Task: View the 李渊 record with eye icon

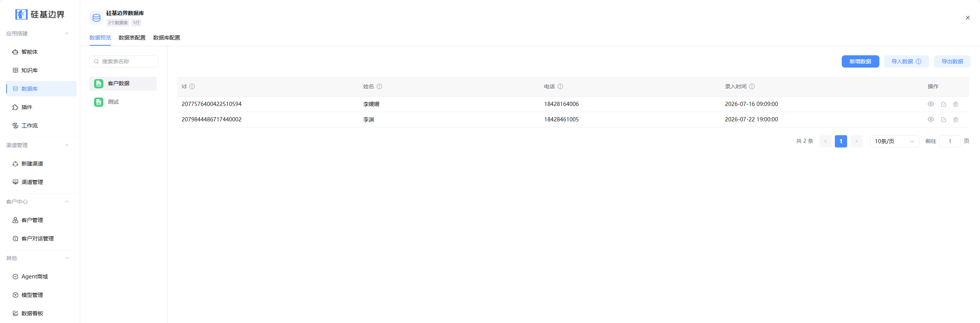Action: pos(931,119)
